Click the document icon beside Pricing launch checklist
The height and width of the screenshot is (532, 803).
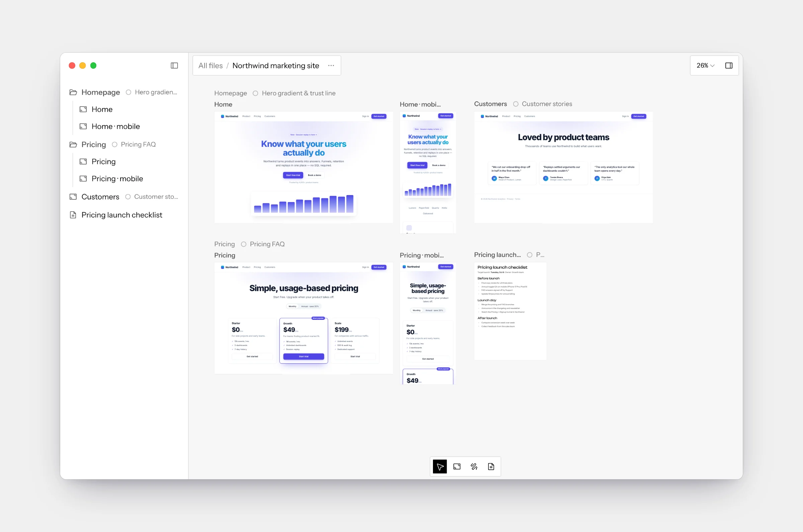pyautogui.click(x=73, y=215)
